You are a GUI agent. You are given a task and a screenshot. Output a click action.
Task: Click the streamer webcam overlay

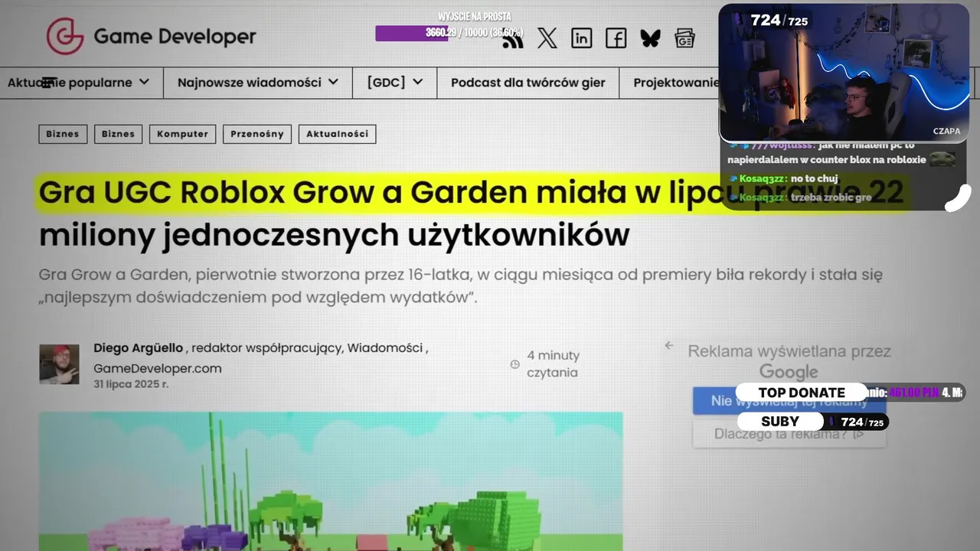844,73
